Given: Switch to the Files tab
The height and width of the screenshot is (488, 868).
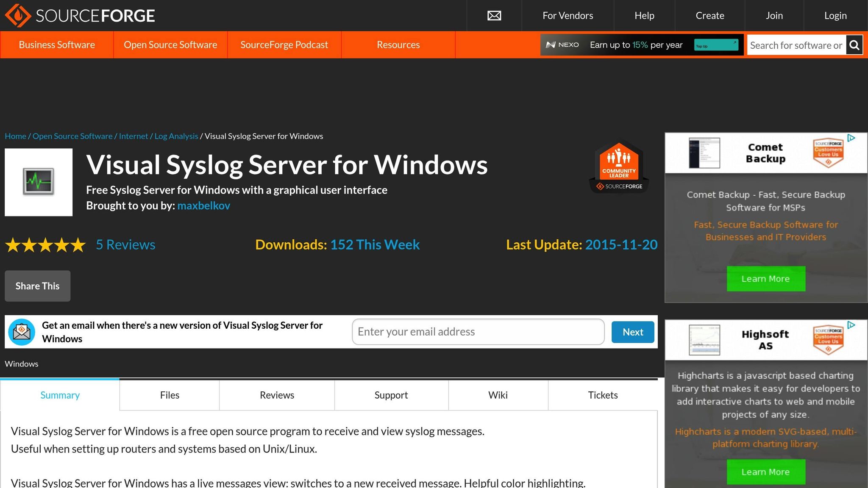Looking at the screenshot, I should pyautogui.click(x=169, y=395).
